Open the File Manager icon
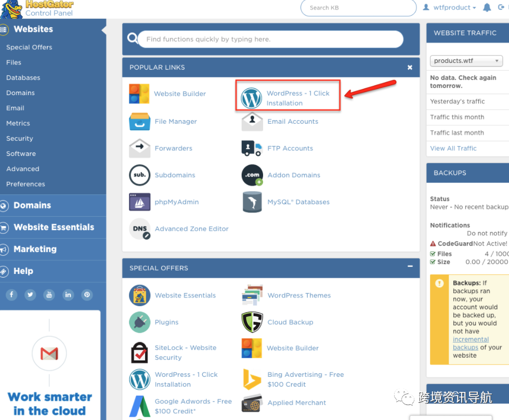509x420 pixels. (x=139, y=122)
